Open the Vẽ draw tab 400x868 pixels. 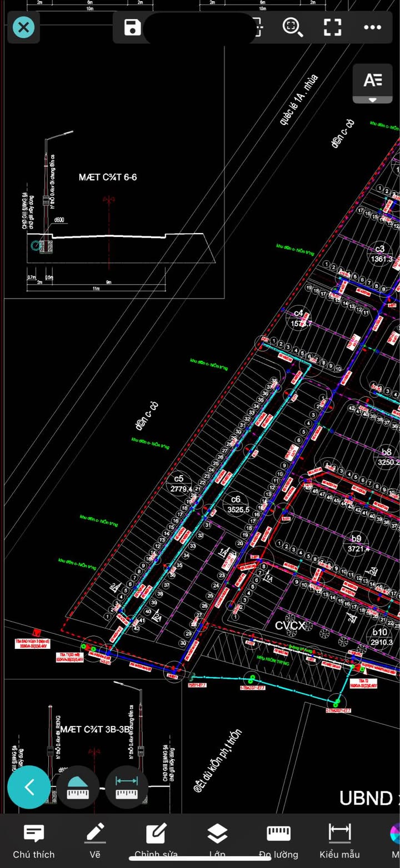tap(95, 840)
